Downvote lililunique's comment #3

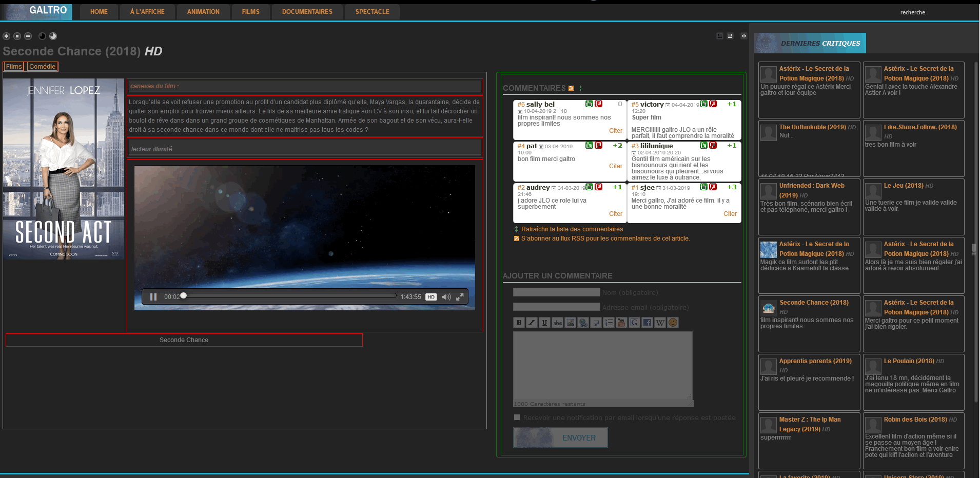pyautogui.click(x=713, y=145)
